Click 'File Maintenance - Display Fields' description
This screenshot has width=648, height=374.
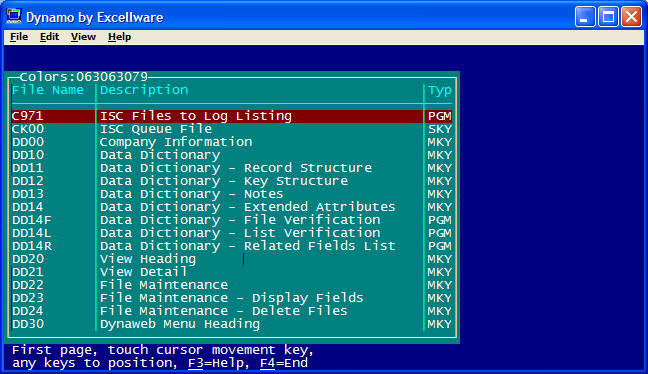coord(231,298)
